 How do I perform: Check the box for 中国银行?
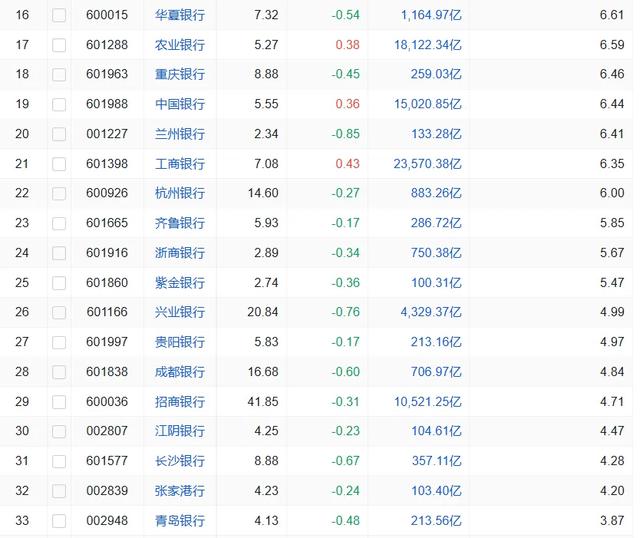(59, 104)
